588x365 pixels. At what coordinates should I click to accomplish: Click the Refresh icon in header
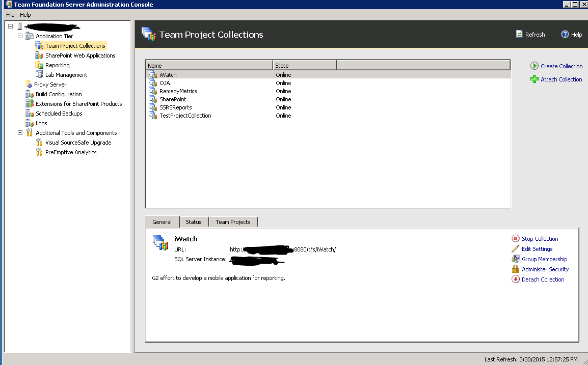519,34
